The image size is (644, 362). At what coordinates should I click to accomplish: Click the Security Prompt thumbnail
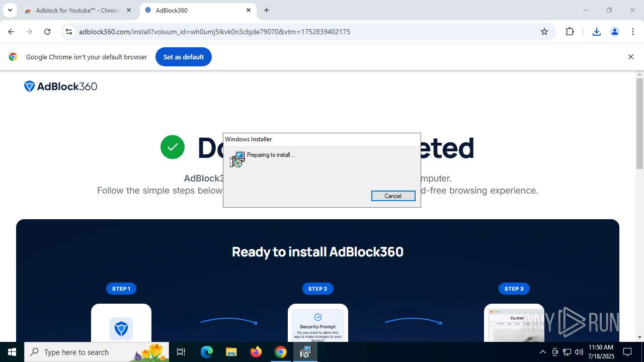[317, 323]
